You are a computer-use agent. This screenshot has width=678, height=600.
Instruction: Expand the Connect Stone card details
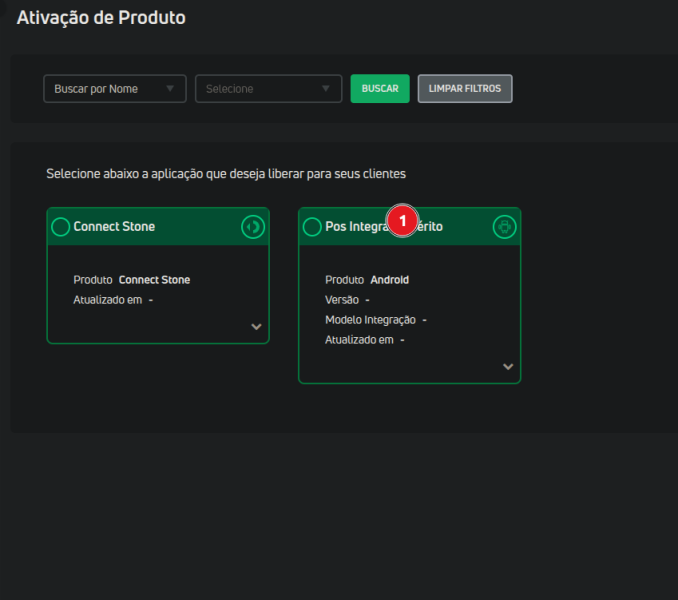pos(256,326)
